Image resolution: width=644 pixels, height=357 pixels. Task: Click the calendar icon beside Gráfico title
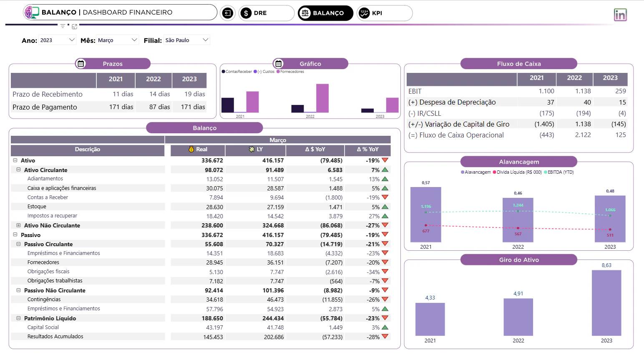[279, 64]
